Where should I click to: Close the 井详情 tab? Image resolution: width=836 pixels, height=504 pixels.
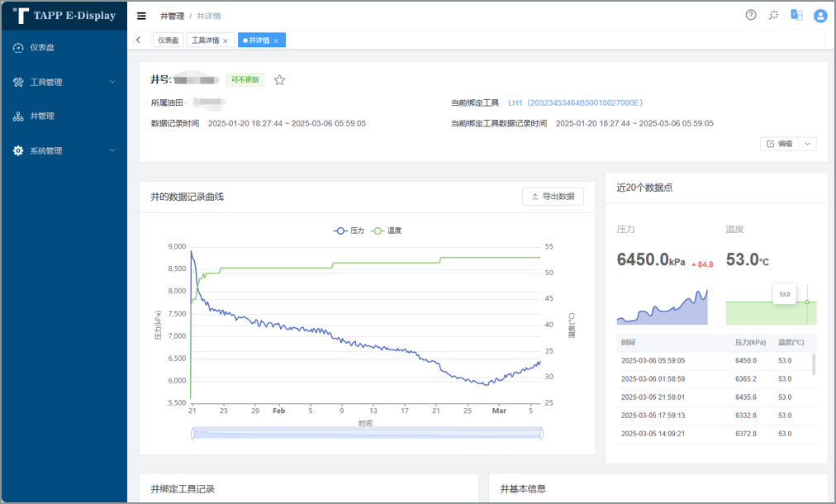tap(276, 41)
